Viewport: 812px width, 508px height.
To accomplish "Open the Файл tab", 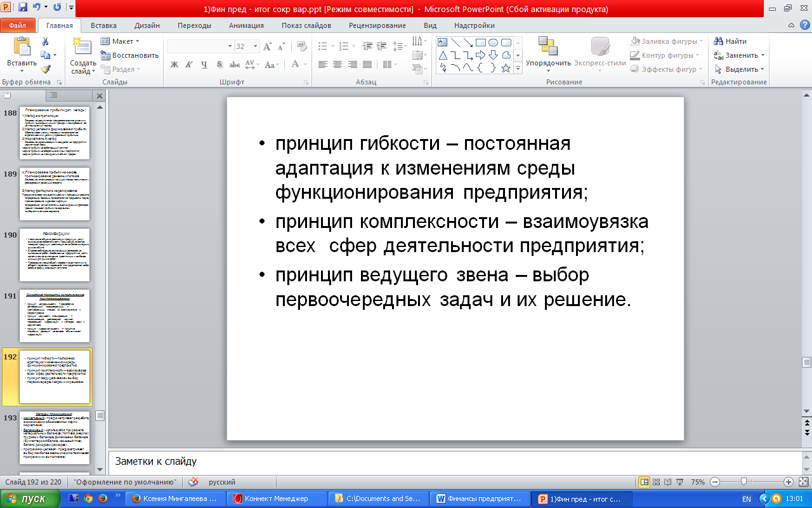I will point(18,25).
